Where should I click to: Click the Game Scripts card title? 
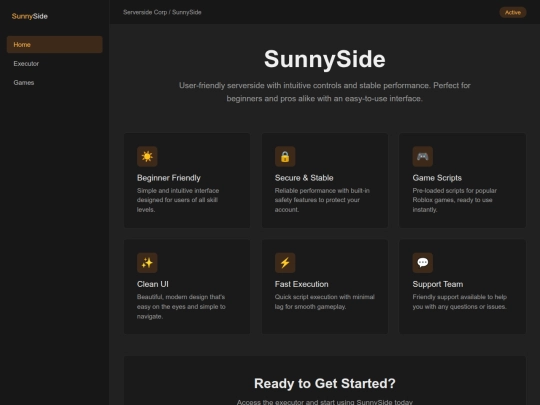(x=437, y=178)
